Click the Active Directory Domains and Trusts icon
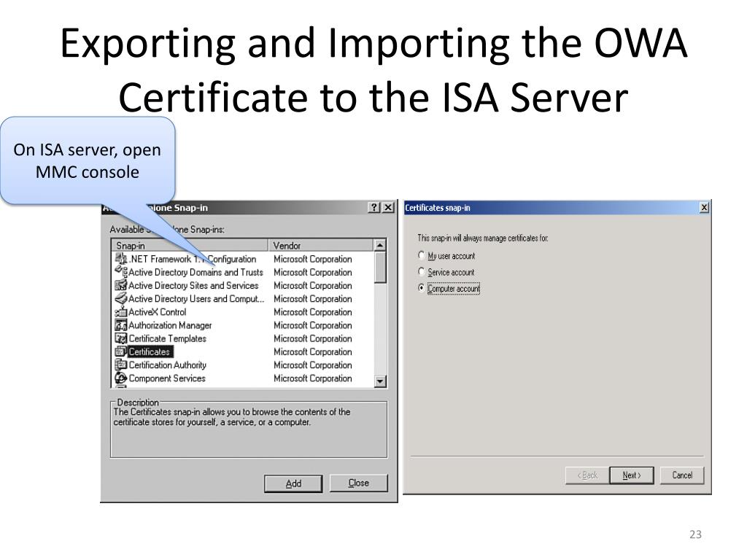 click(x=121, y=272)
